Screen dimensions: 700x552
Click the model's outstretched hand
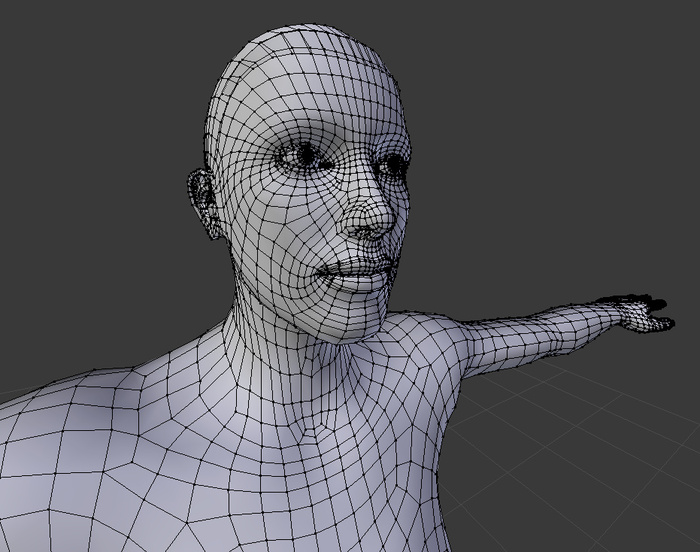(x=646, y=314)
